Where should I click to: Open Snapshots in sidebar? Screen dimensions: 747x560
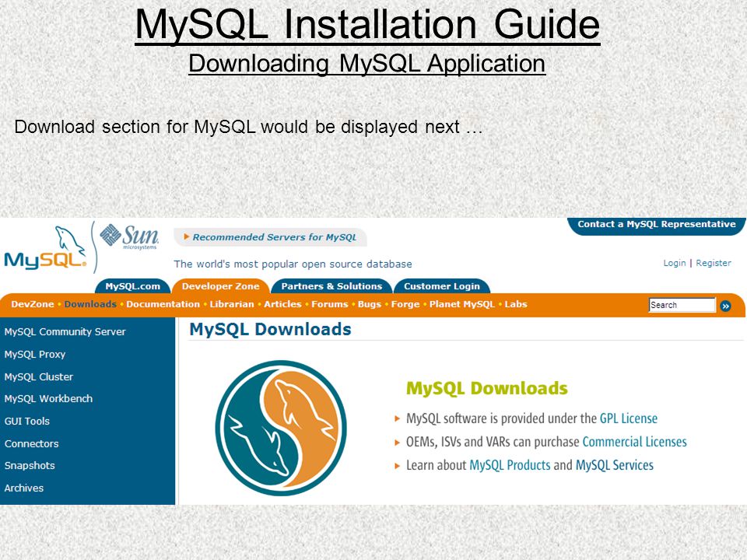click(x=30, y=465)
